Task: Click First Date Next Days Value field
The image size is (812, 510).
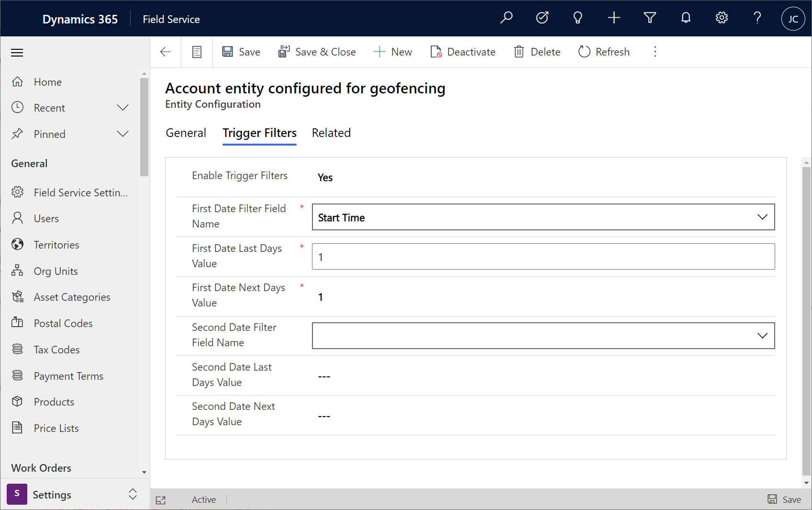Action: tap(543, 297)
